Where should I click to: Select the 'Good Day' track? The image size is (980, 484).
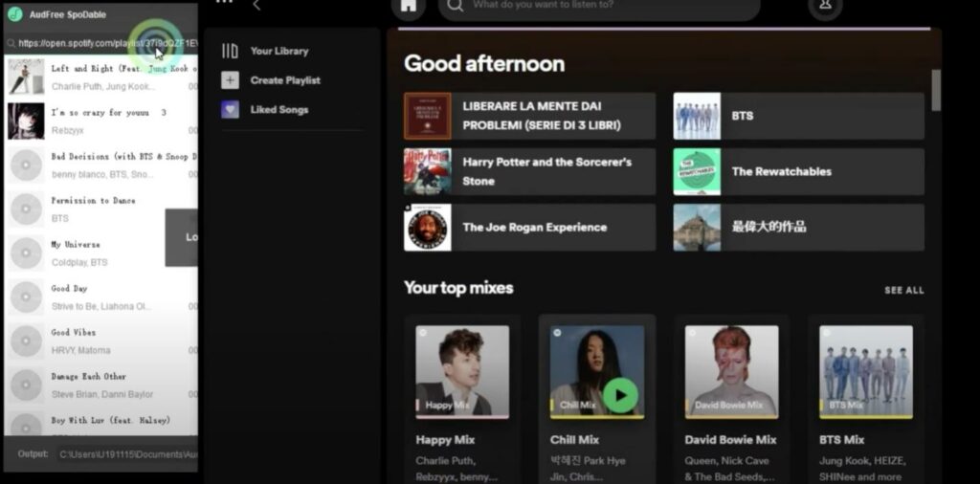coord(101,297)
